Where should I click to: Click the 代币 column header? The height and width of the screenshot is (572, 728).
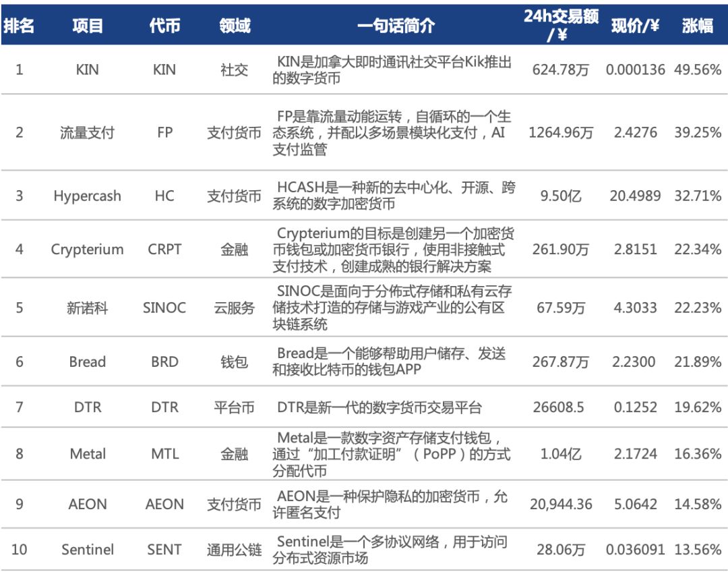click(164, 26)
